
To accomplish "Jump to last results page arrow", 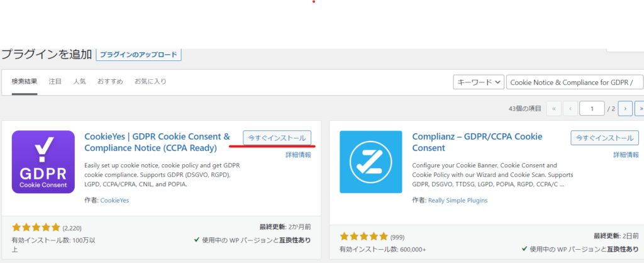I will tap(640, 108).
